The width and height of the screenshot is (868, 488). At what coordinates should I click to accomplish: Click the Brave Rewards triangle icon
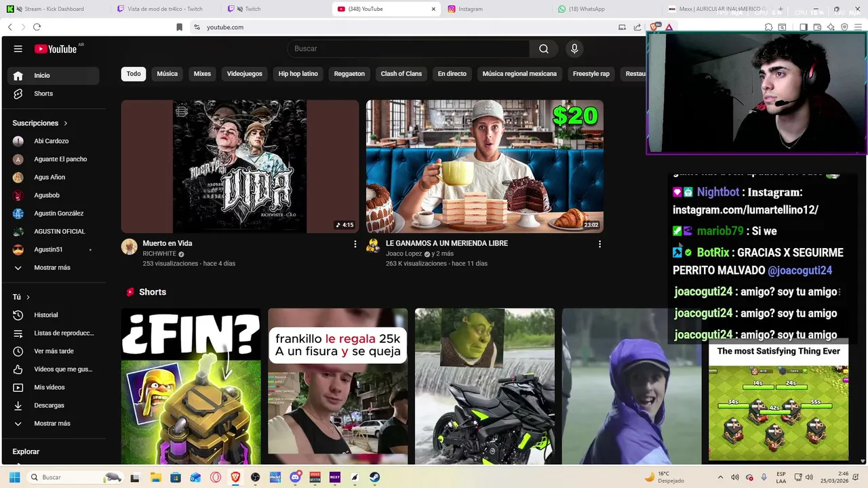(669, 27)
